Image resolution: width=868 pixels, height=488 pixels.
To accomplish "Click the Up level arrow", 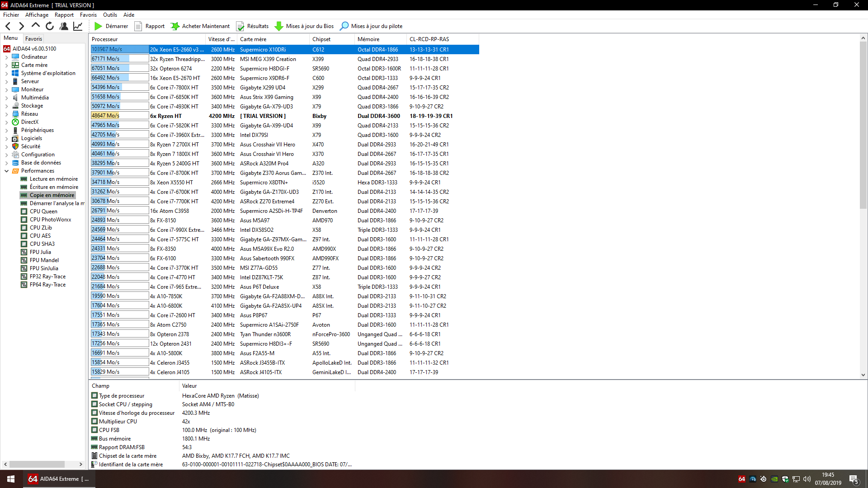I will [36, 26].
